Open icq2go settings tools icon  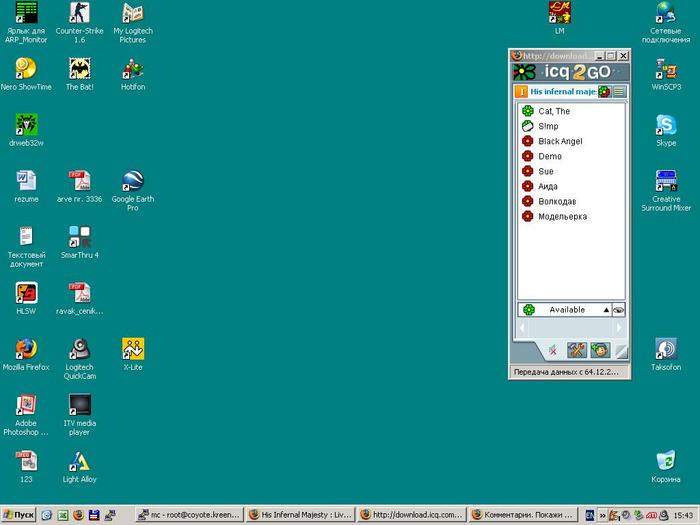576,350
